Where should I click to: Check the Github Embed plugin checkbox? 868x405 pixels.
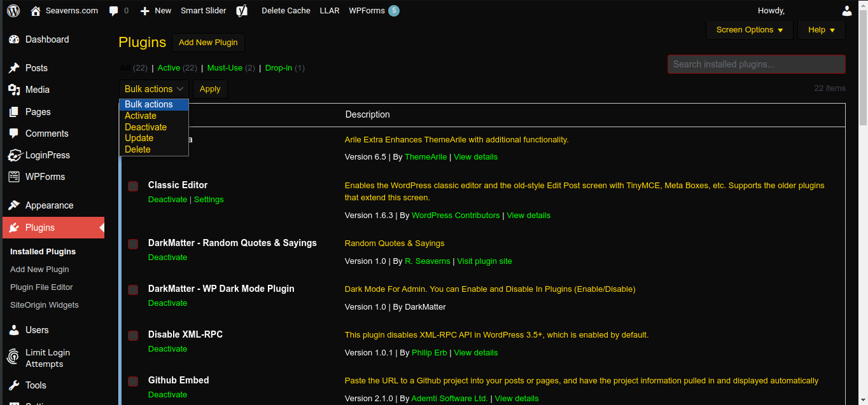point(133,381)
